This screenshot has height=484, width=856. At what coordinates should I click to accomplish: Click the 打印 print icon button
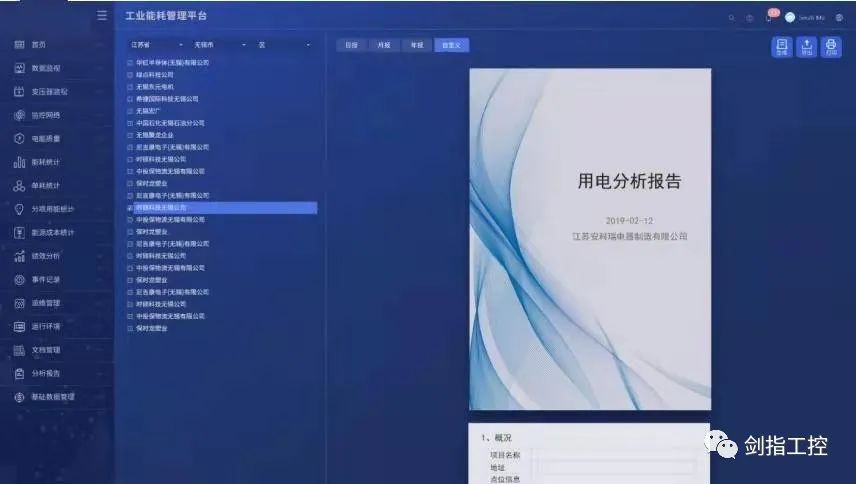click(831, 47)
